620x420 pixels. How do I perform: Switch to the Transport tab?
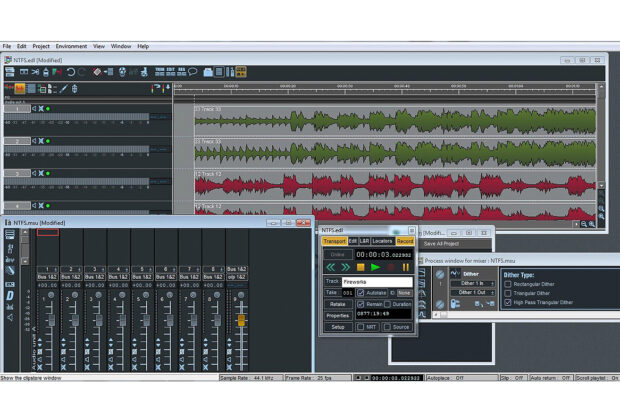(334, 241)
